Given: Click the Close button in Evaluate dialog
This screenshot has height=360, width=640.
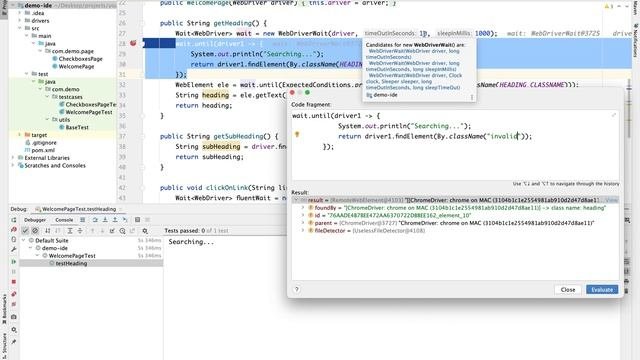Looking at the screenshot, I should click(x=568, y=289).
